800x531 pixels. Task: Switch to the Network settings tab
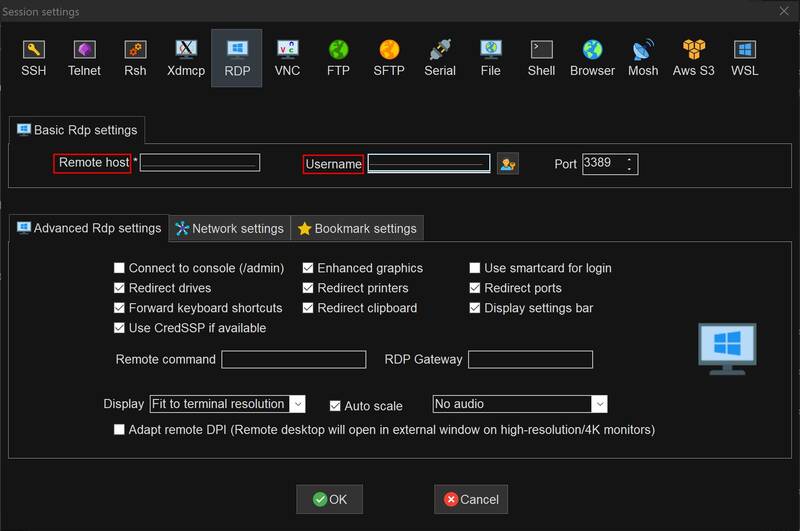(x=229, y=228)
